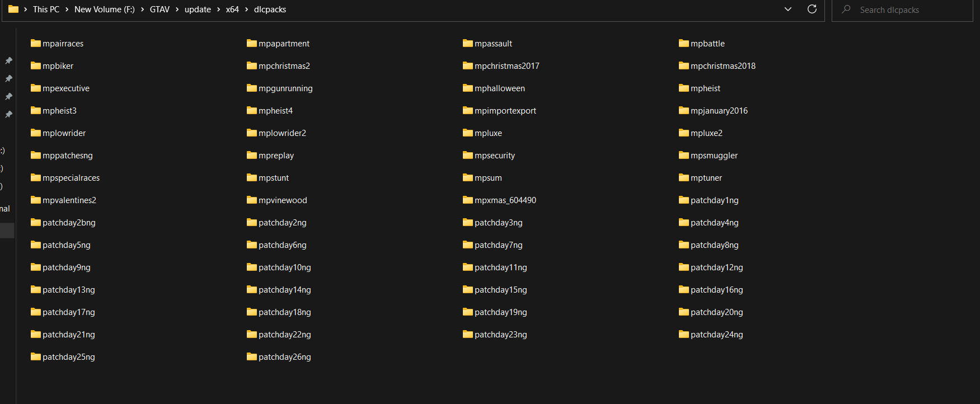
Task: Expand chevron after update in breadcrumb
Action: [218, 10]
